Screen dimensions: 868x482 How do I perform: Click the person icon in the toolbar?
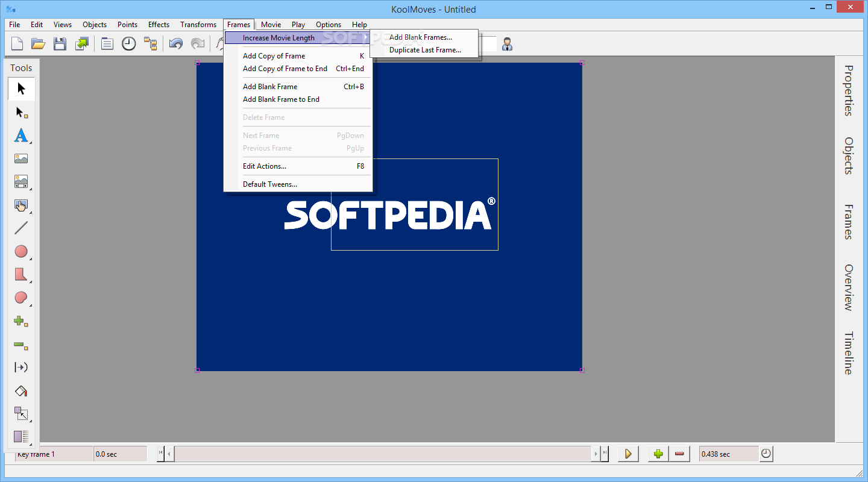(508, 43)
